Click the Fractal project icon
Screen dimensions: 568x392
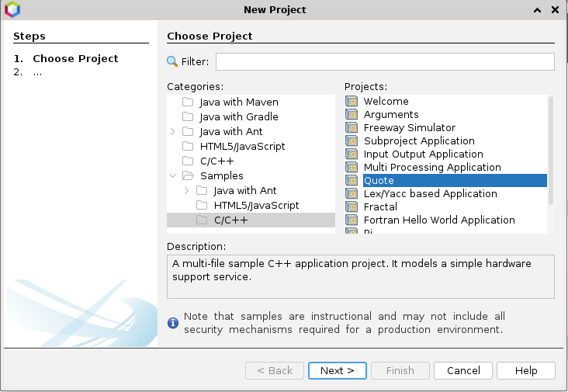tap(352, 207)
